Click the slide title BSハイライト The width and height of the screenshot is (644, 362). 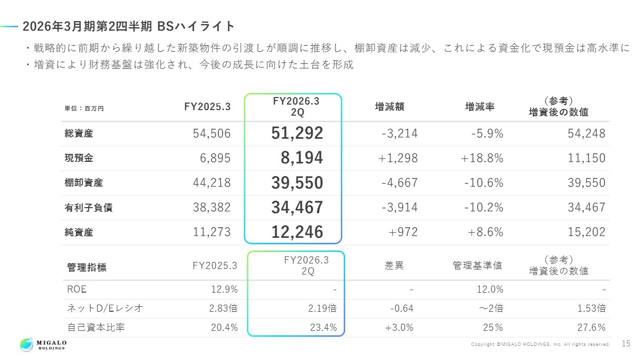(x=129, y=26)
